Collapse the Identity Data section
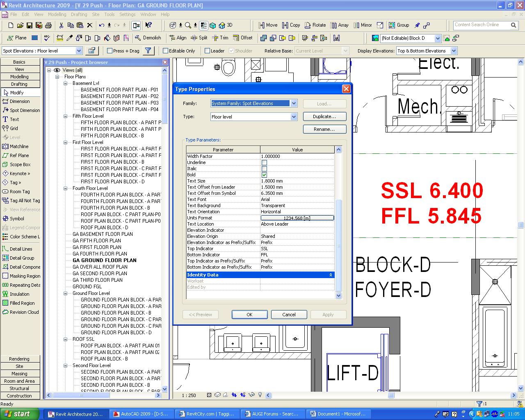Screen dimensions: 525x420 point(331,275)
